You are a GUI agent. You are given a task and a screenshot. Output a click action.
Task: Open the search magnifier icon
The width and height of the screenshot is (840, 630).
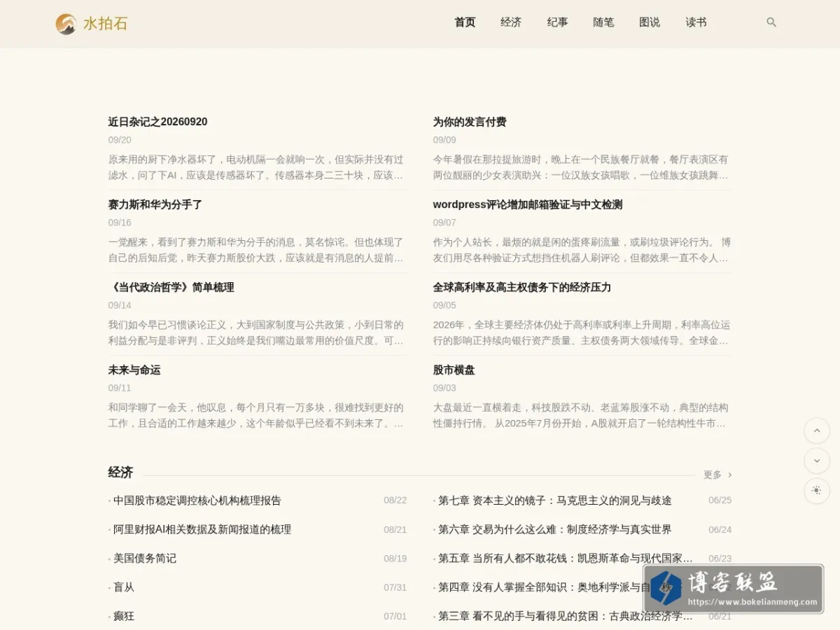pos(771,22)
